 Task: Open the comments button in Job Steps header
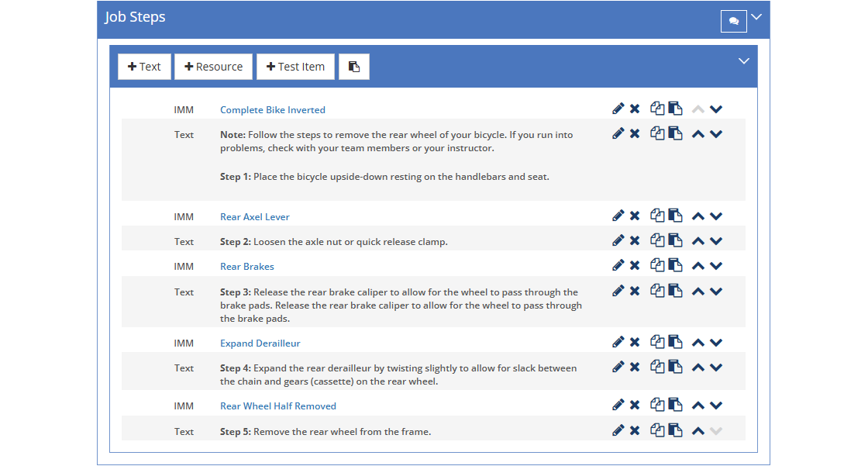733,21
